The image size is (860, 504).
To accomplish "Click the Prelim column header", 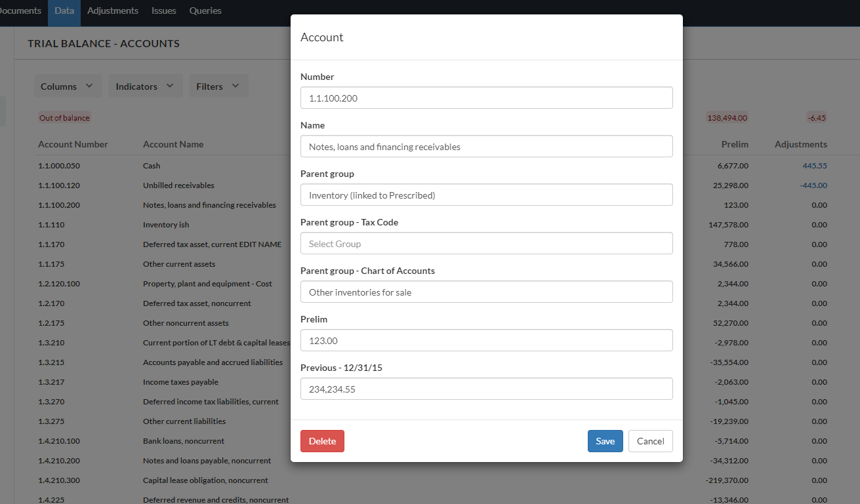I will (735, 144).
